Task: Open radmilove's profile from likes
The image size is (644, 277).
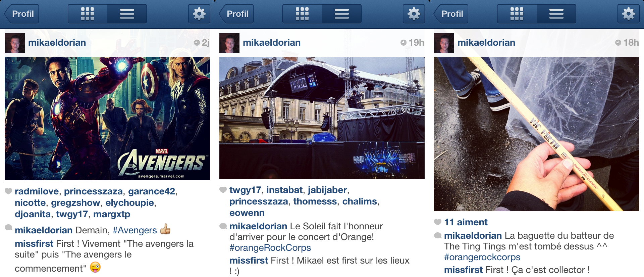Action: pyautogui.click(x=37, y=191)
